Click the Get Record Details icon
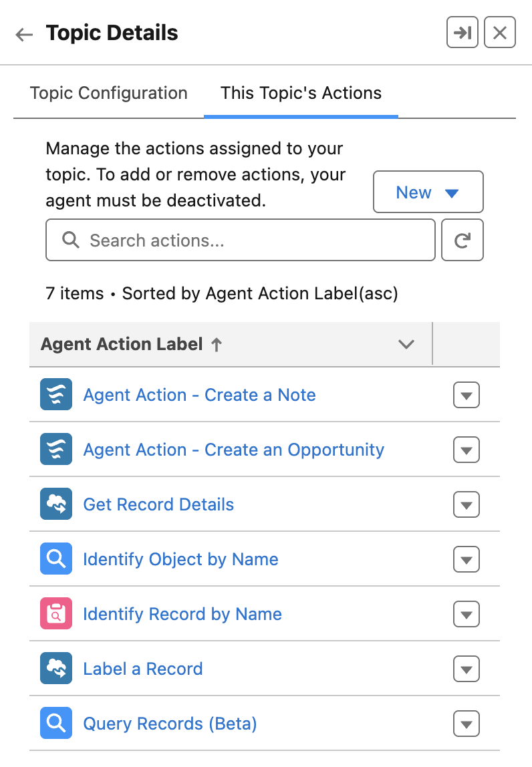Viewport: 532px width, 767px height. click(56, 504)
